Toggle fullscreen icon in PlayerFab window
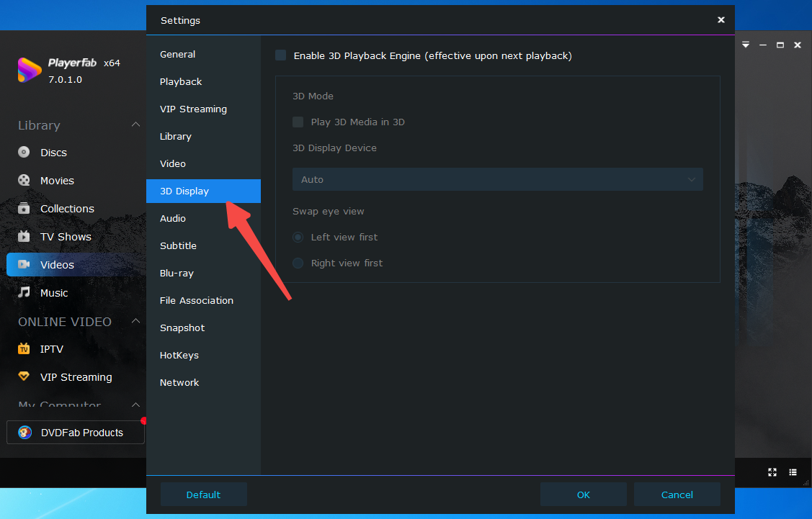This screenshot has height=519, width=812. tap(772, 472)
